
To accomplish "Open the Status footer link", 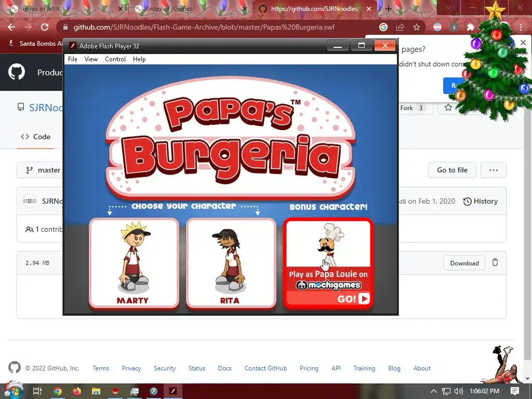I will 197,368.
